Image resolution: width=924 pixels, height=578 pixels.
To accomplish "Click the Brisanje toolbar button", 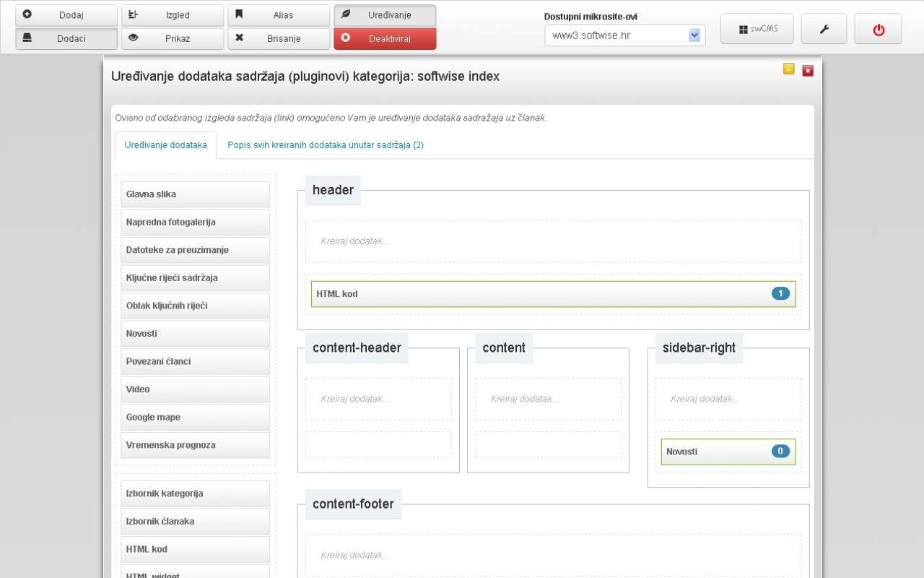I will [x=279, y=38].
